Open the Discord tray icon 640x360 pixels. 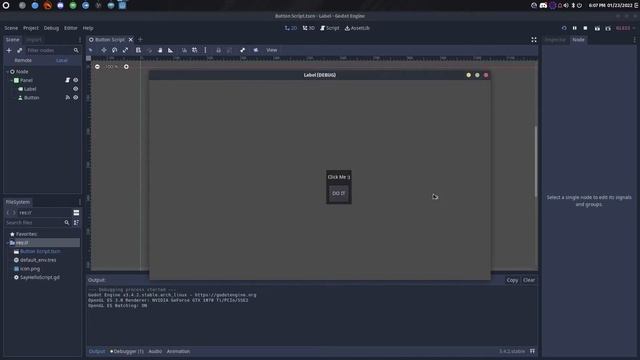coord(543,5)
